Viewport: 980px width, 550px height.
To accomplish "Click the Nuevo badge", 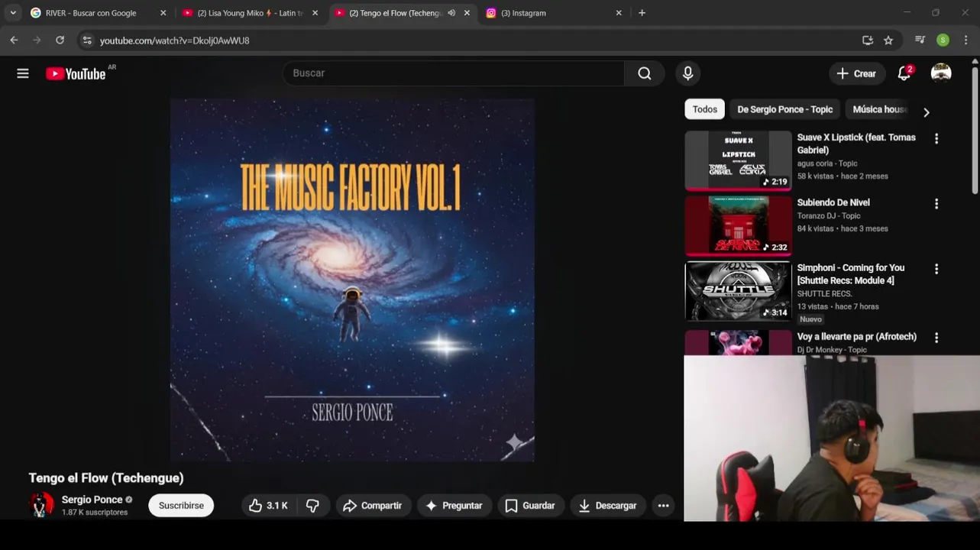I will tap(810, 319).
